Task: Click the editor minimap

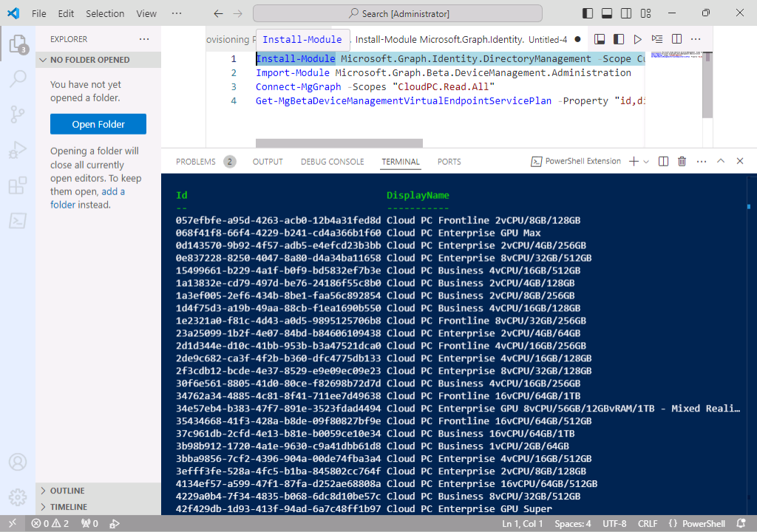Action: tap(676, 55)
